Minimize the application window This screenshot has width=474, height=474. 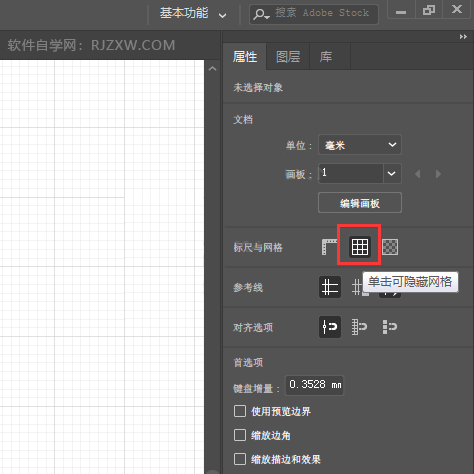401,10
